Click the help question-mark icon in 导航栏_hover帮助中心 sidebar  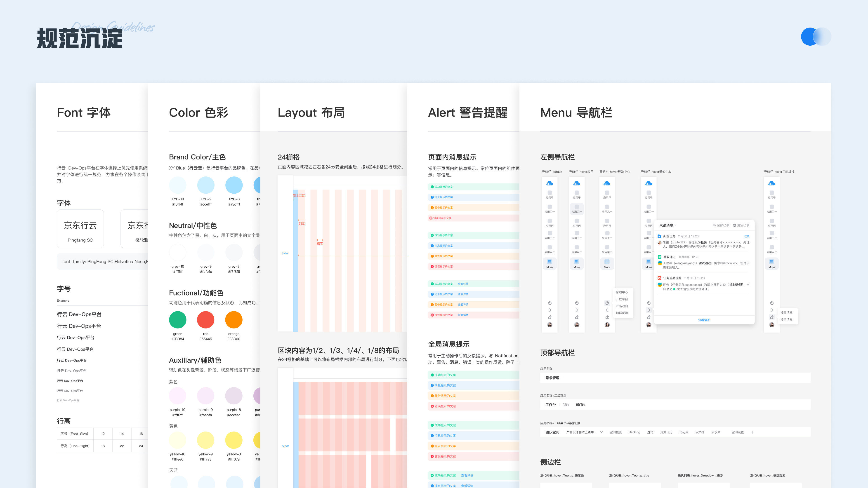(607, 303)
